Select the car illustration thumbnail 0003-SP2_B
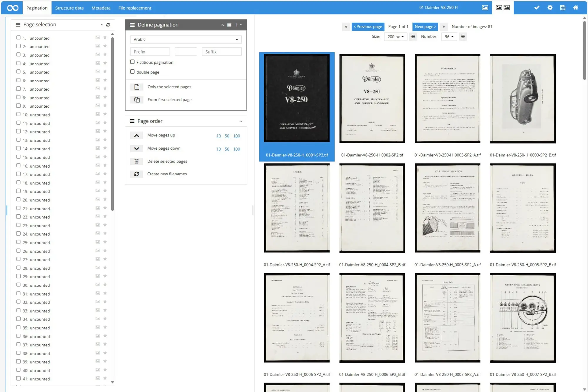This screenshot has height=392, width=588. (523, 99)
